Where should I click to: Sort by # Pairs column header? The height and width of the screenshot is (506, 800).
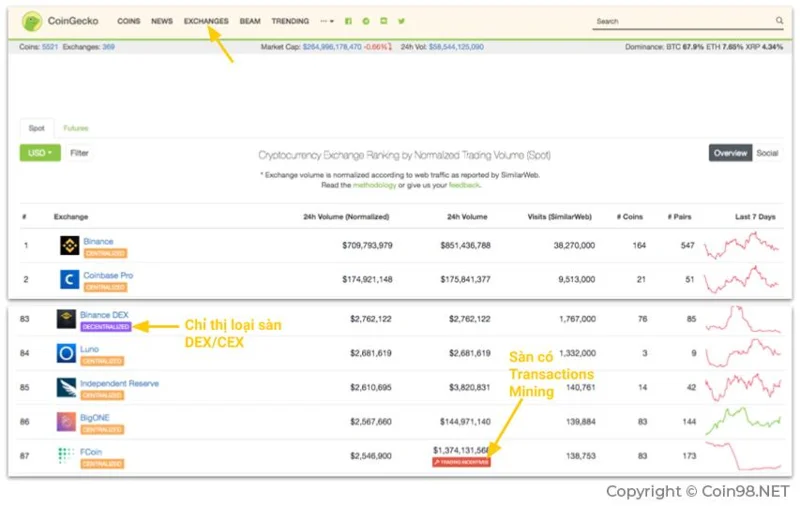[x=679, y=217]
